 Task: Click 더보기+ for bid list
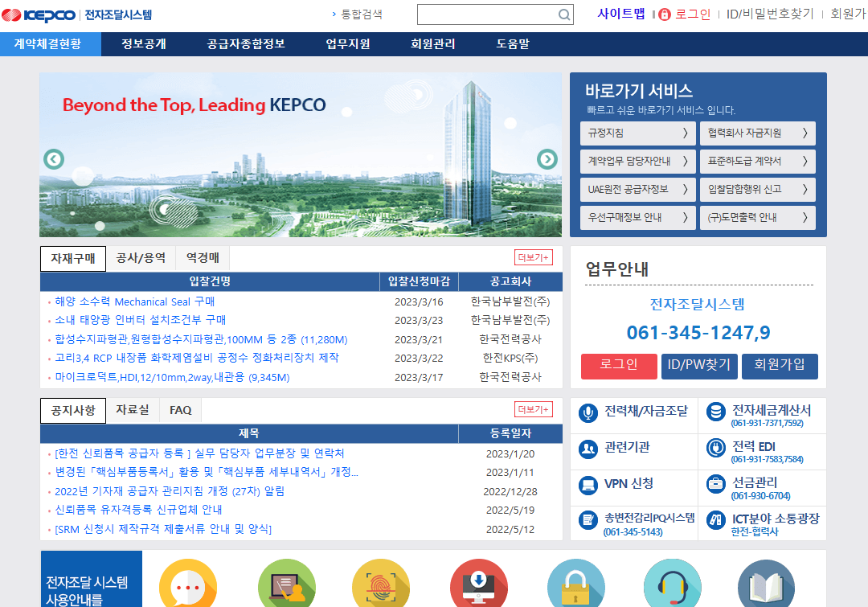point(534,257)
